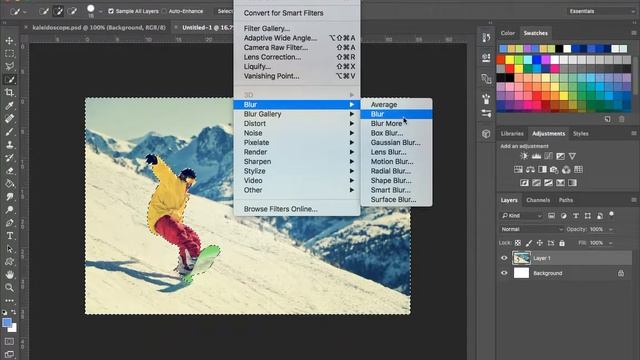Choose Blur in the Blur submenu
This screenshot has width=640, height=360.
396,114
